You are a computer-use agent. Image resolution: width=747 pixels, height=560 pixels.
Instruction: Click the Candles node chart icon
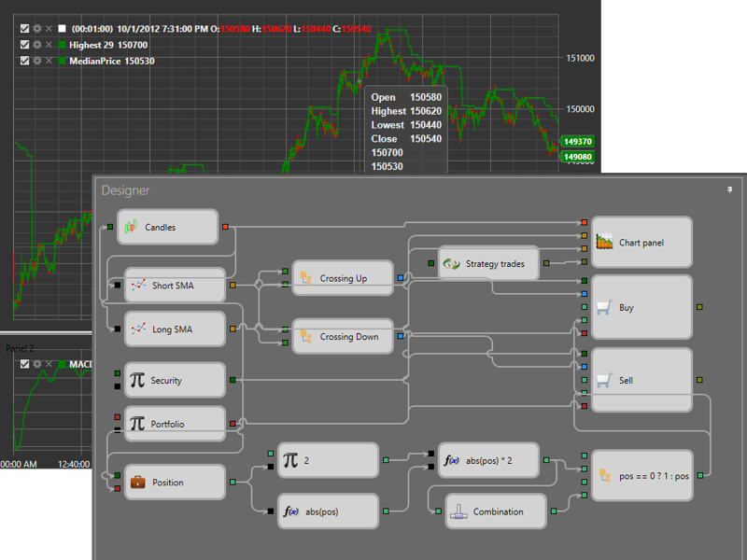[132, 227]
